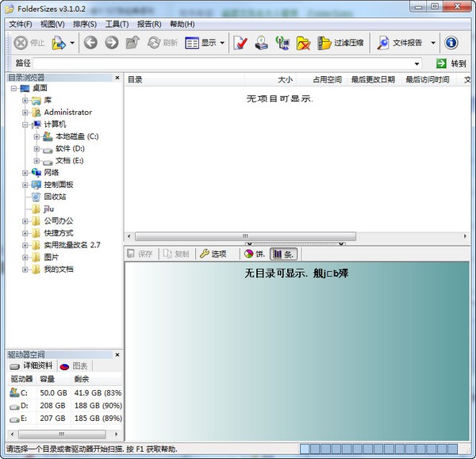Click the Refresh icon
The image size is (476, 459).
[x=154, y=43]
